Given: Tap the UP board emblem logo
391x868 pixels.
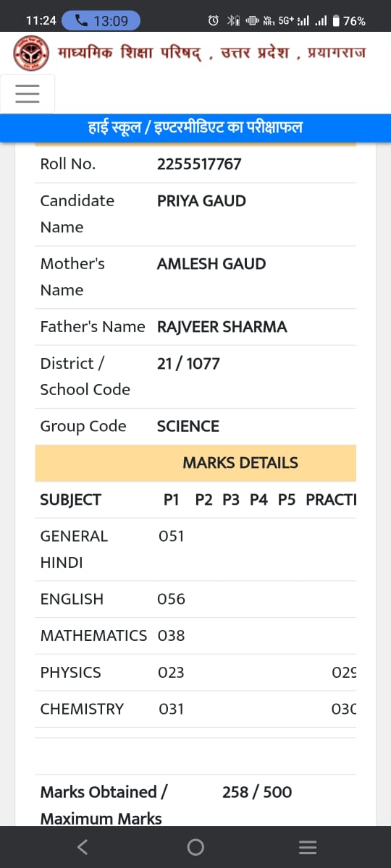Looking at the screenshot, I should (32, 54).
